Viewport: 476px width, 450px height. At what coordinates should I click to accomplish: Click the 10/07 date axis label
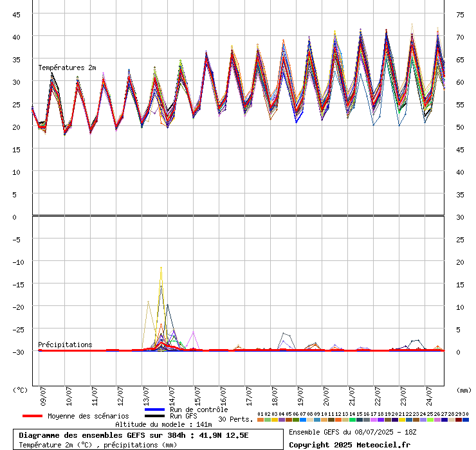pos(69,396)
